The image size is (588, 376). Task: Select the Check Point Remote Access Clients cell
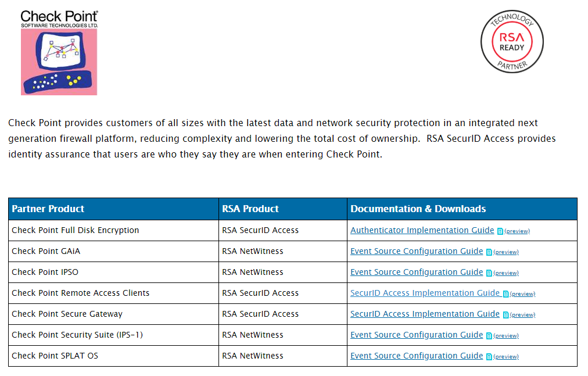[x=114, y=293]
